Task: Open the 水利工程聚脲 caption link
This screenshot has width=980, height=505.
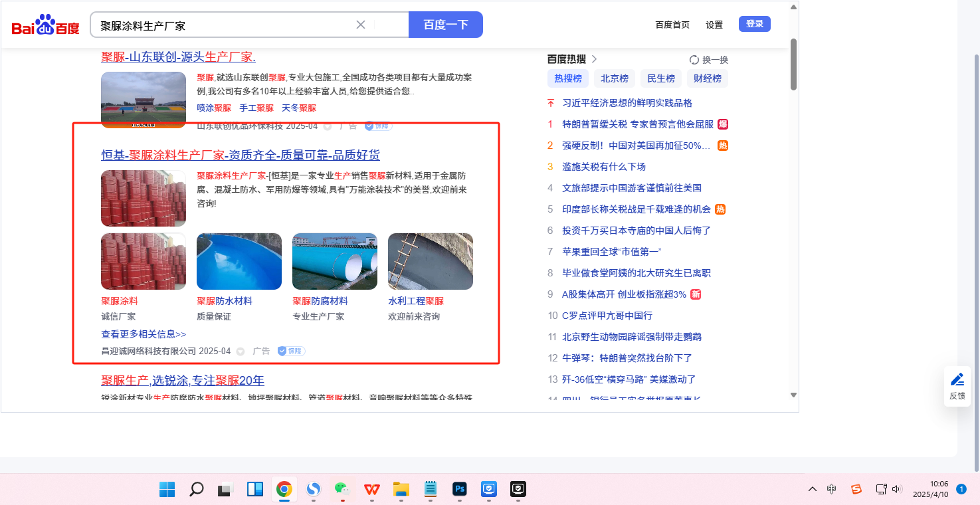Action: 416,301
